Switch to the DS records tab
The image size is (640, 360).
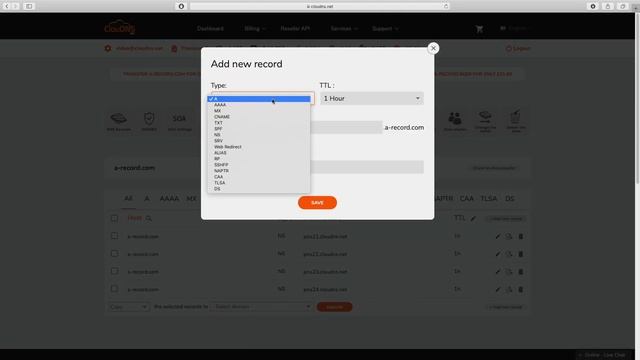coord(509,198)
